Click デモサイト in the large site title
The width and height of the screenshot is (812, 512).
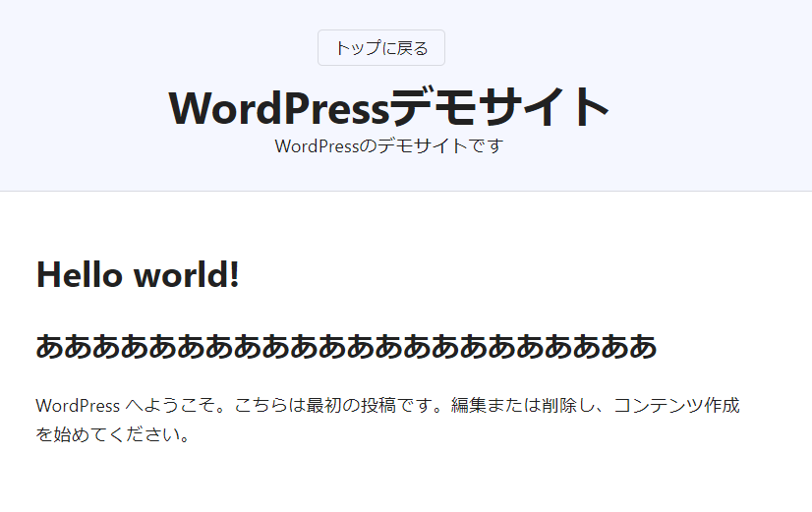(500, 107)
